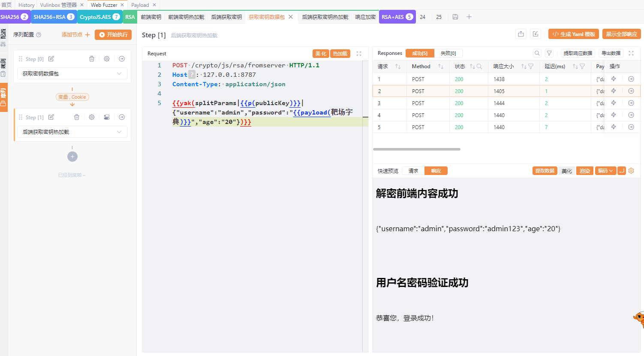Click the 展示全部响应 button

point(621,34)
